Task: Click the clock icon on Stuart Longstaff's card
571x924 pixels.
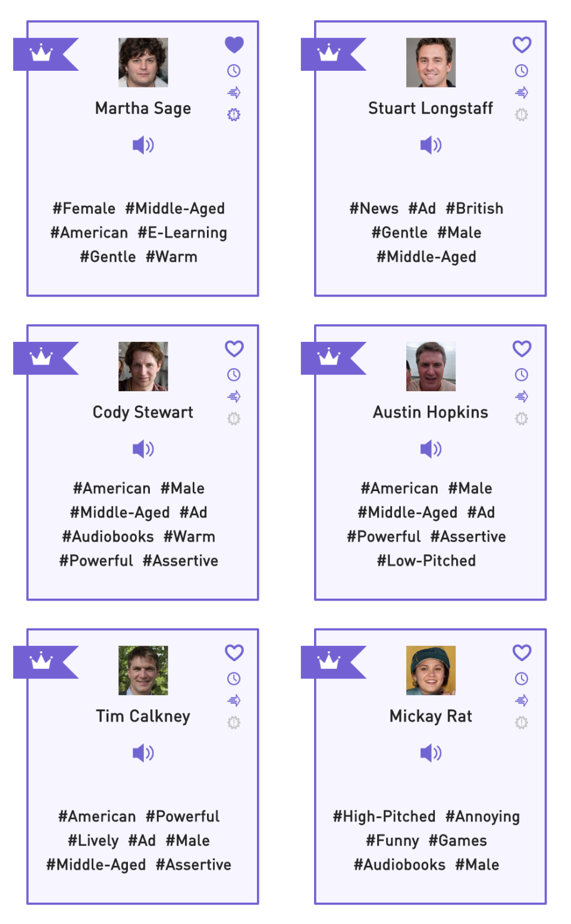Action: point(522,71)
